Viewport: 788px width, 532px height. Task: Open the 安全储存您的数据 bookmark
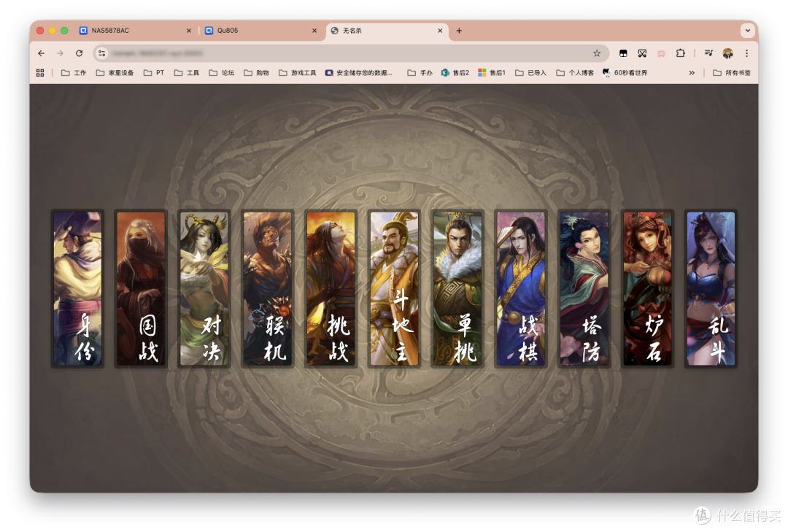click(358, 73)
